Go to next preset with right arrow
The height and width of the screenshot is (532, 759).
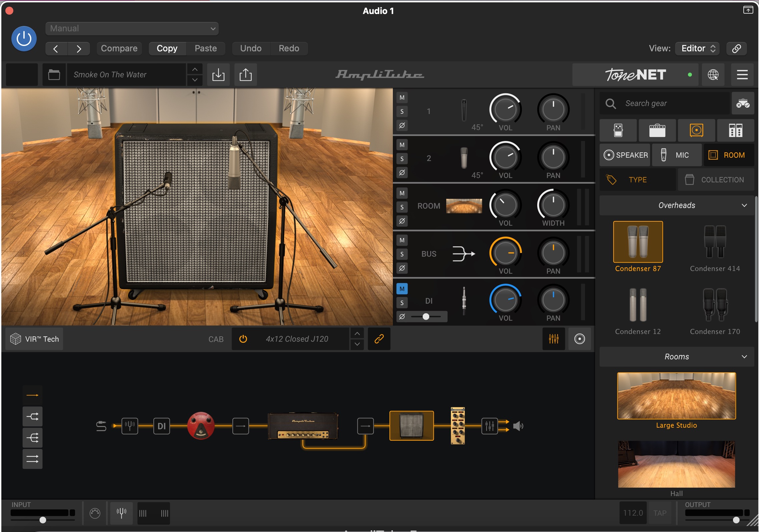(x=79, y=49)
